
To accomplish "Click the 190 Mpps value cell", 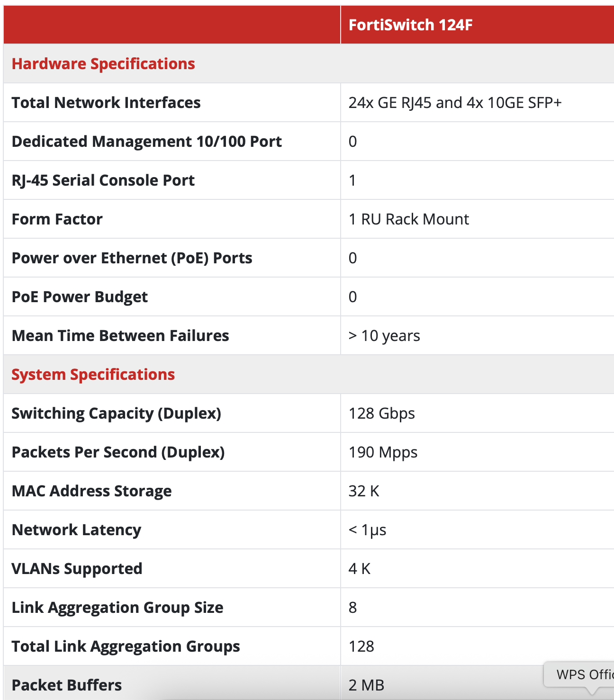I will 383,452.
